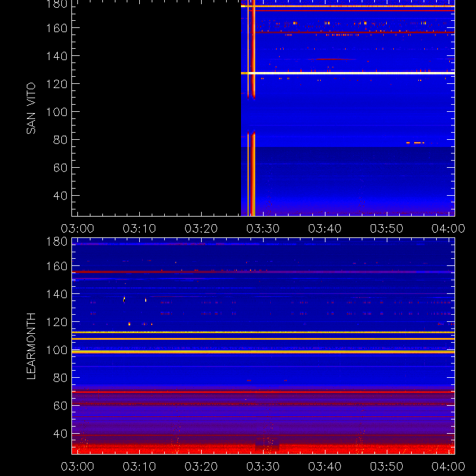Select San Vito plot's 160 frequency label
Viewport: 476px width, 476px height.
pyautogui.click(x=57, y=28)
